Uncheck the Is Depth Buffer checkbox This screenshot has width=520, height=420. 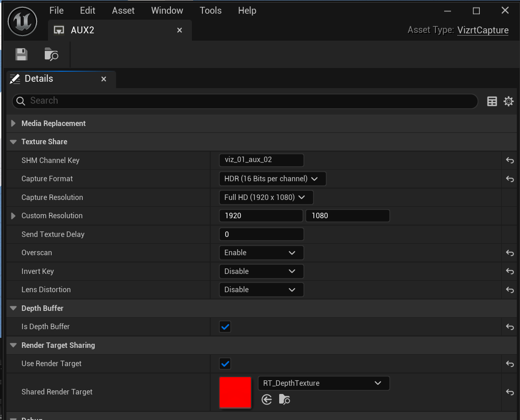[225, 327]
